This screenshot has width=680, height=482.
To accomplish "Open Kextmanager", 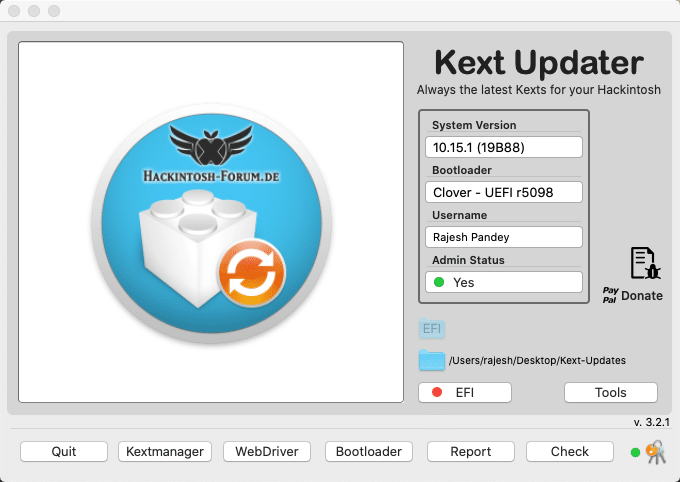I will pyautogui.click(x=165, y=451).
